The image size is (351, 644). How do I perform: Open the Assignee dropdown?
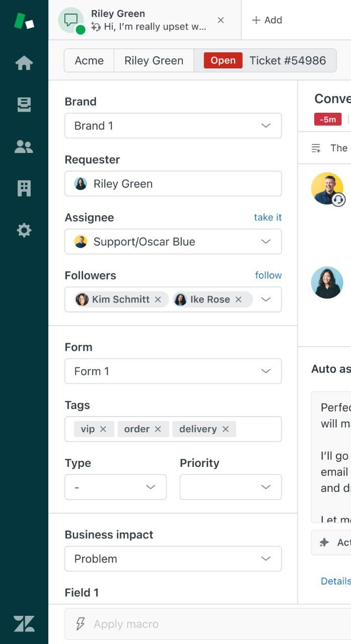click(x=173, y=242)
